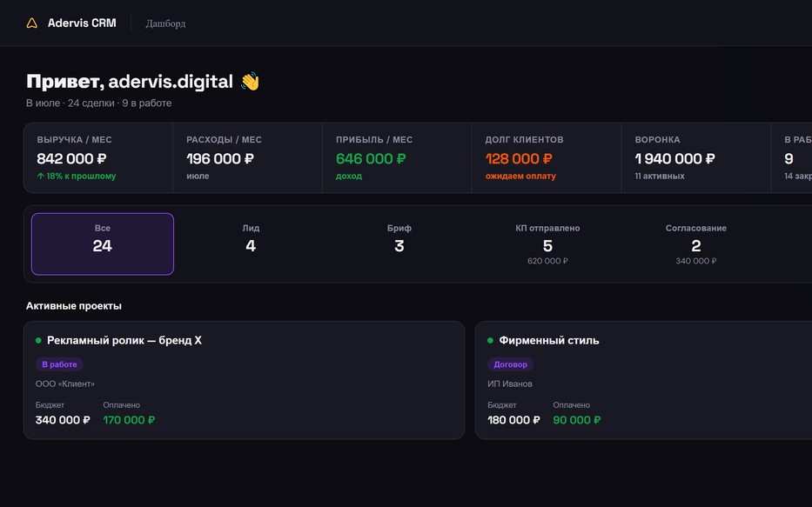
Task: Show deals in КП отправлено stage
Action: tap(547, 243)
